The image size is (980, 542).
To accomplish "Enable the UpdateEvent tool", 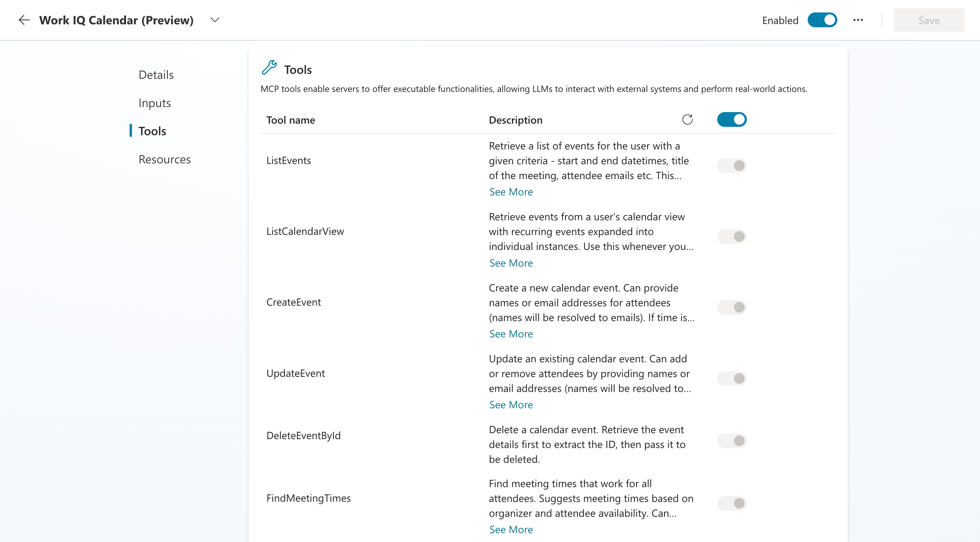I will coord(731,378).
